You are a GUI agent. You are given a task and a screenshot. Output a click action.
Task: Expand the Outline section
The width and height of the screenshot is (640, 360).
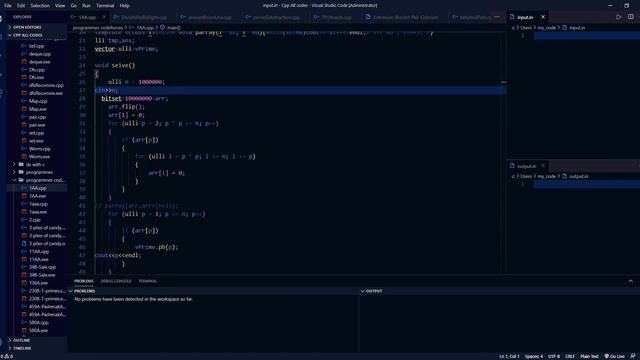37,340
